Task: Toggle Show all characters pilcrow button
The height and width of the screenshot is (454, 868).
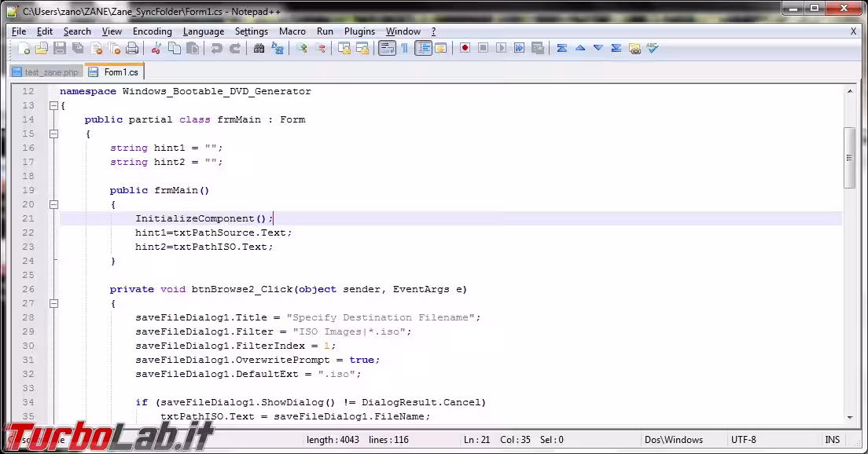Action: click(405, 49)
